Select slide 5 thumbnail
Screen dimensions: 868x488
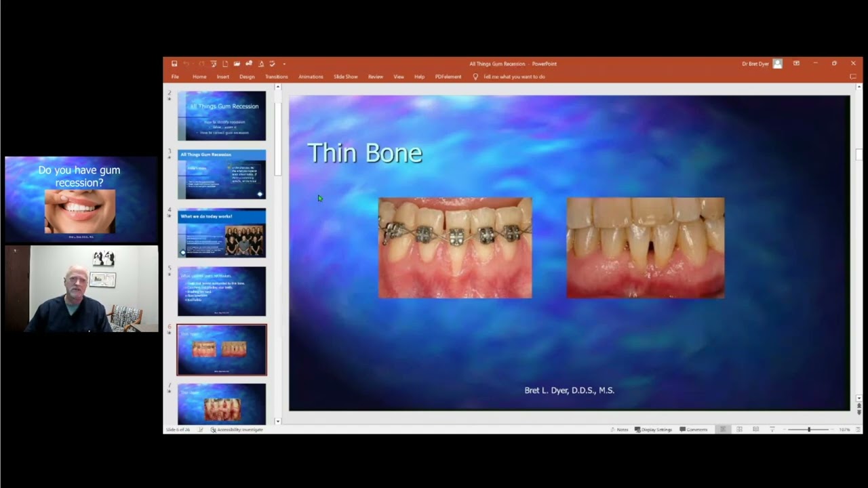click(x=222, y=291)
